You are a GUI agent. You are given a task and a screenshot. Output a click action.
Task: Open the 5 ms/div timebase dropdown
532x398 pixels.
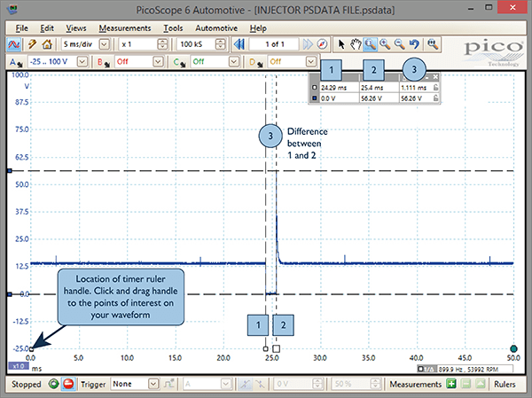[x=105, y=44]
